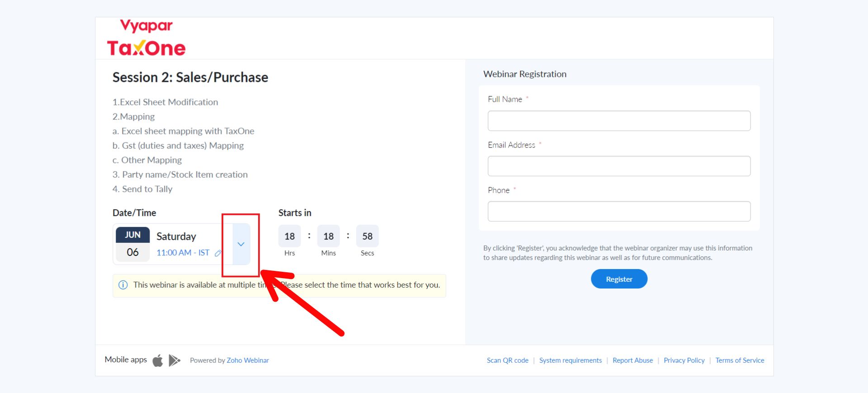Click 'b. Gst (duties and taxes) Mapping'
This screenshot has width=868, height=393.
[178, 146]
